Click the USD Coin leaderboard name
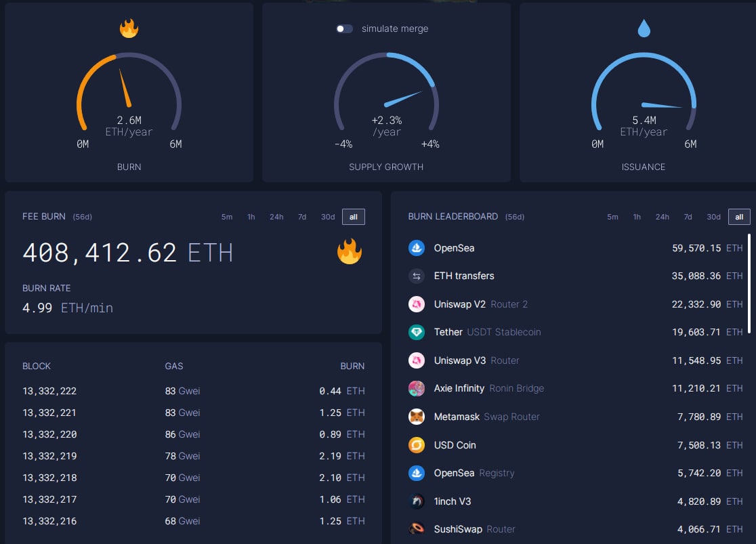 [455, 445]
